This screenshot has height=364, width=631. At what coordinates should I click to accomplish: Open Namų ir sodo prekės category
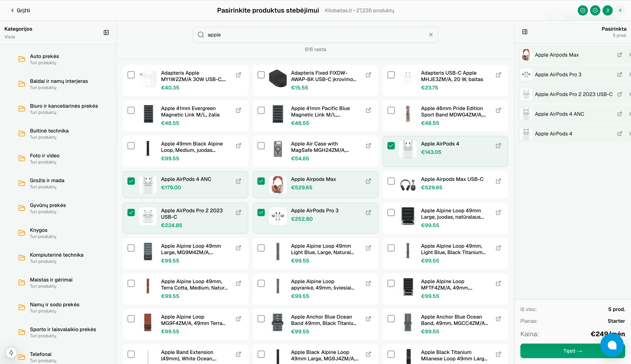point(58,307)
